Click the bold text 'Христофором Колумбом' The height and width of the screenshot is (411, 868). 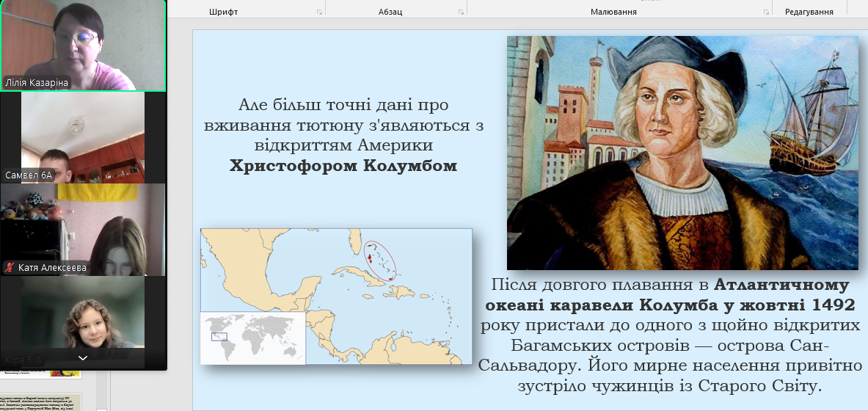[x=343, y=166]
